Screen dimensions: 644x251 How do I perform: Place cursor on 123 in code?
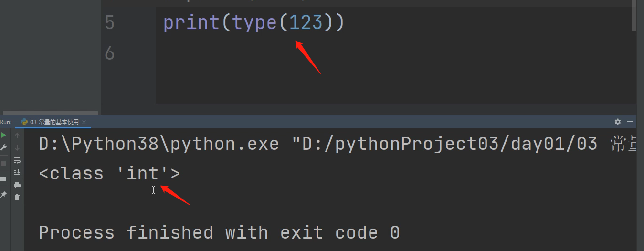[x=306, y=23]
